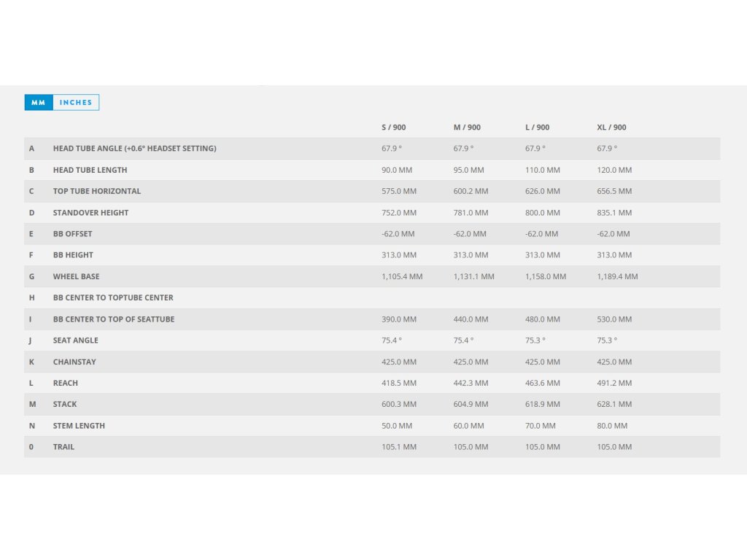Select the S / 900 column header
This screenshot has height=560, width=747.
pyautogui.click(x=393, y=127)
